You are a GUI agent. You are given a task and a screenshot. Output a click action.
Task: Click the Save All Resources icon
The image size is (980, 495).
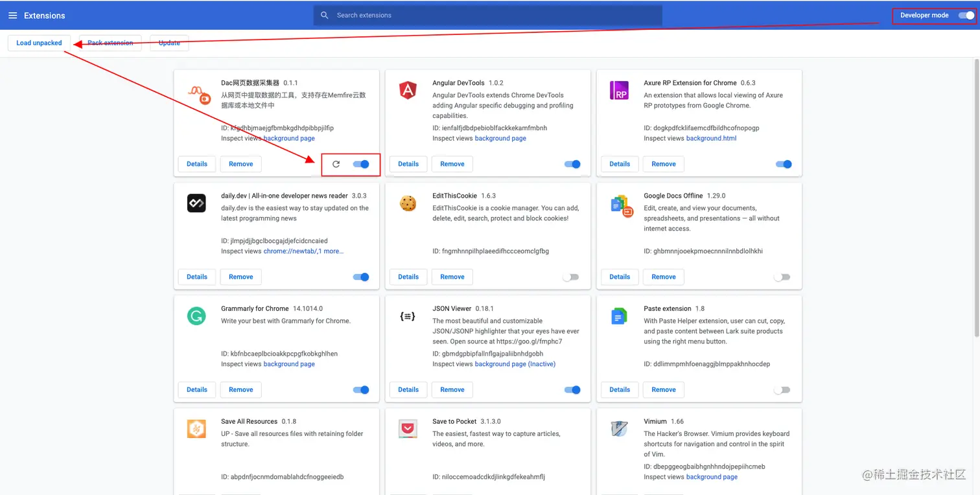point(196,428)
